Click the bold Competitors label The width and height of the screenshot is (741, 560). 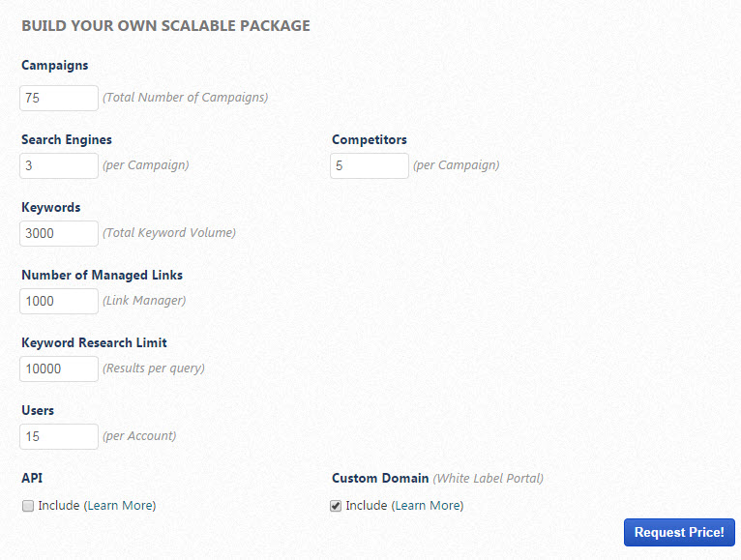coord(369,140)
